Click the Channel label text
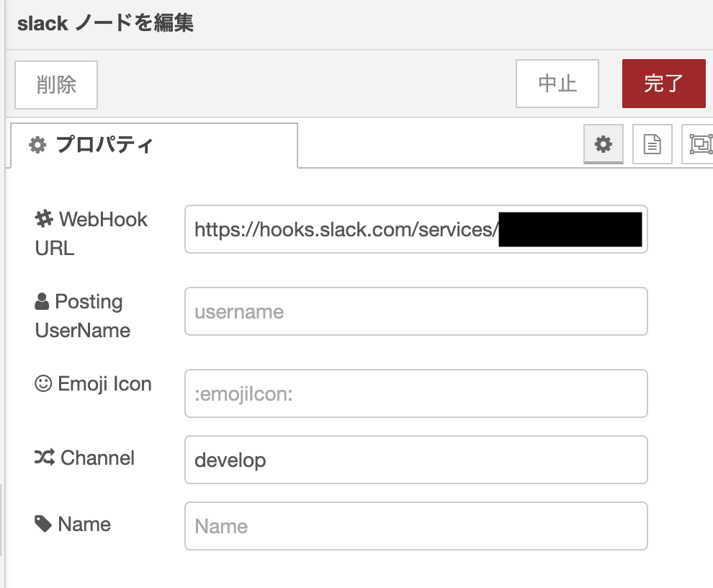 [x=98, y=458]
